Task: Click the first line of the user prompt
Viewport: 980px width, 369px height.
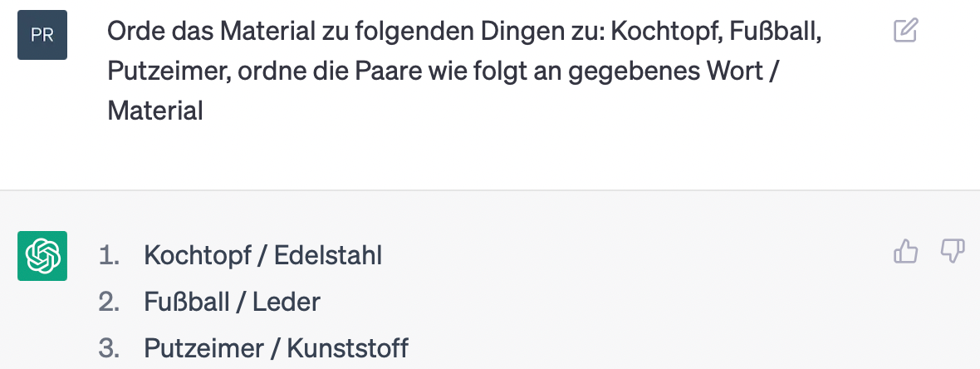Action: tap(464, 32)
